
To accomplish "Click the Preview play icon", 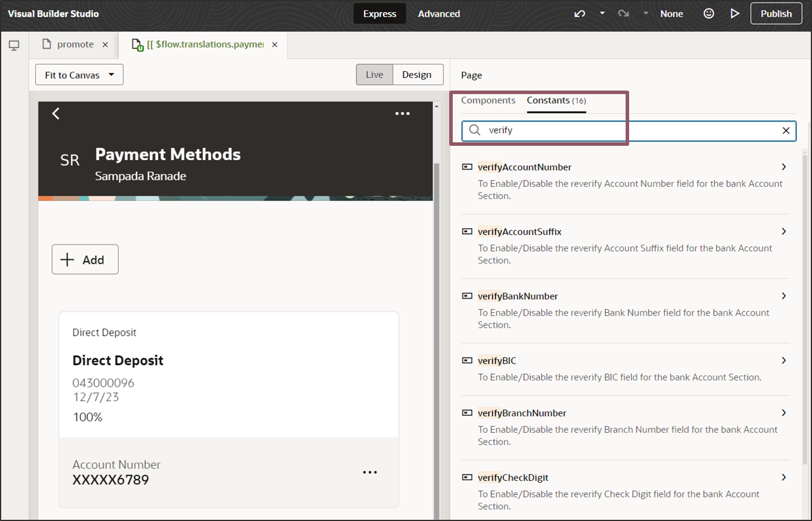I will point(735,14).
